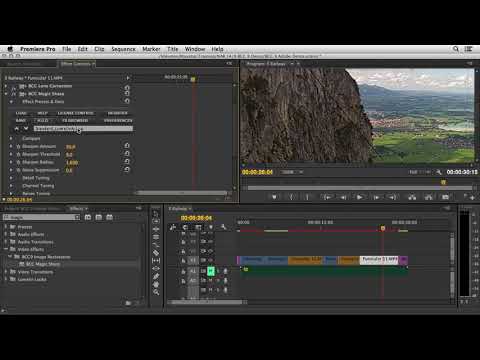Open Program monitor settings wrench

[439, 172]
